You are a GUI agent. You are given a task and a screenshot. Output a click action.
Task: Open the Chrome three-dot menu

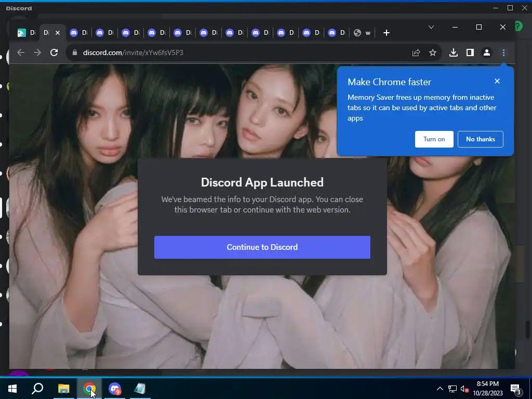503,52
